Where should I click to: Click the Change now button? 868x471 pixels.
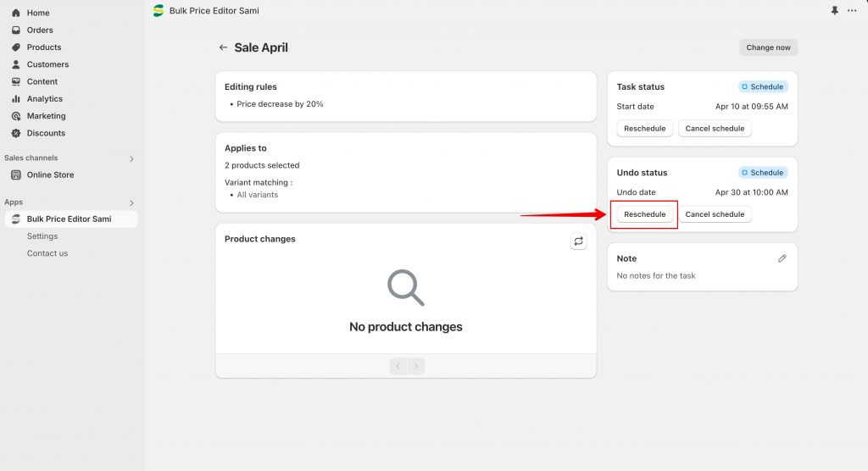768,47
